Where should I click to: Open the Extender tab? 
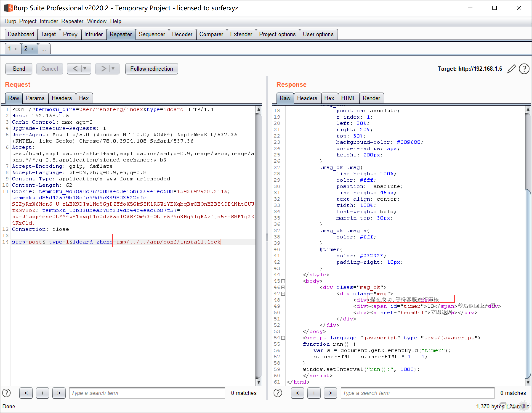241,34
